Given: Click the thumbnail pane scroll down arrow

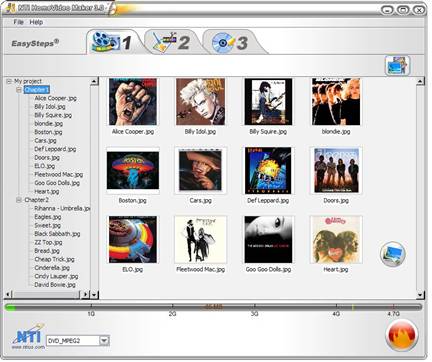Looking at the screenshot, I should [420, 295].
